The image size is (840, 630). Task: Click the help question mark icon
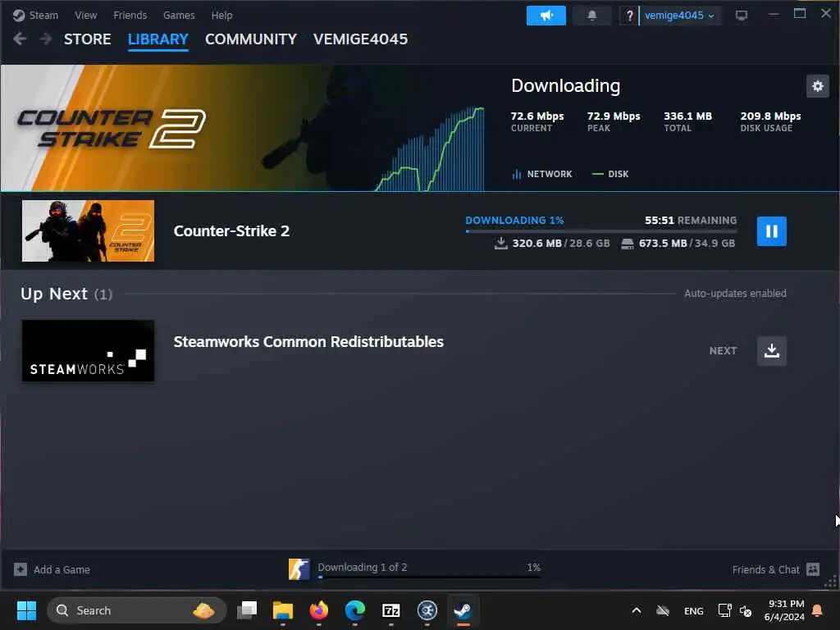tap(629, 16)
